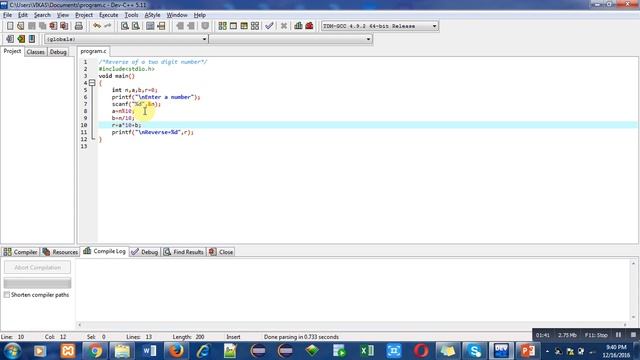
Task: Open Skype from the taskbar
Action: tap(474, 351)
